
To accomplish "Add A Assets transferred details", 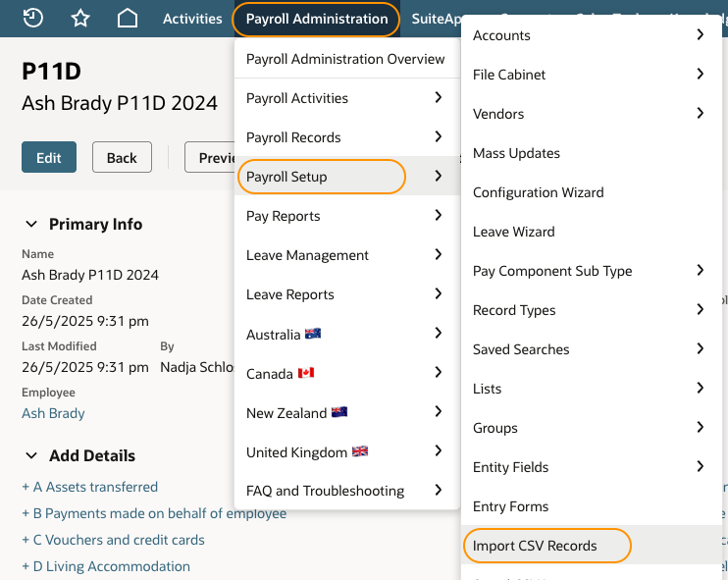I will pos(90,487).
